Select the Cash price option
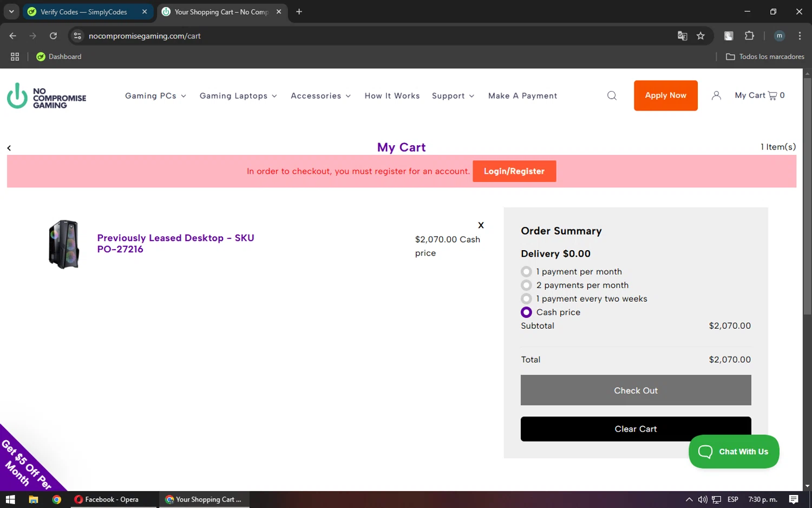 coord(526,312)
